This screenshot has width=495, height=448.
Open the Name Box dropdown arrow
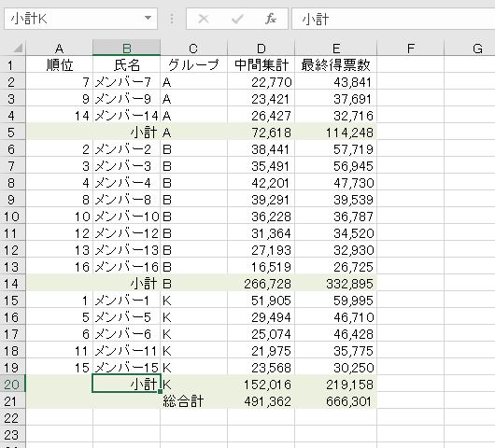[x=148, y=18]
